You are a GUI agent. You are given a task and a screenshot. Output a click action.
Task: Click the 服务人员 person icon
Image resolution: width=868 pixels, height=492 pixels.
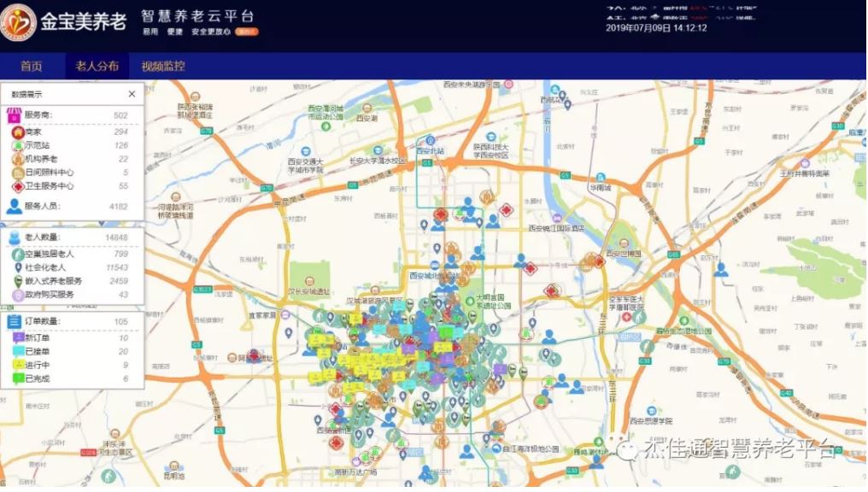coord(14,206)
